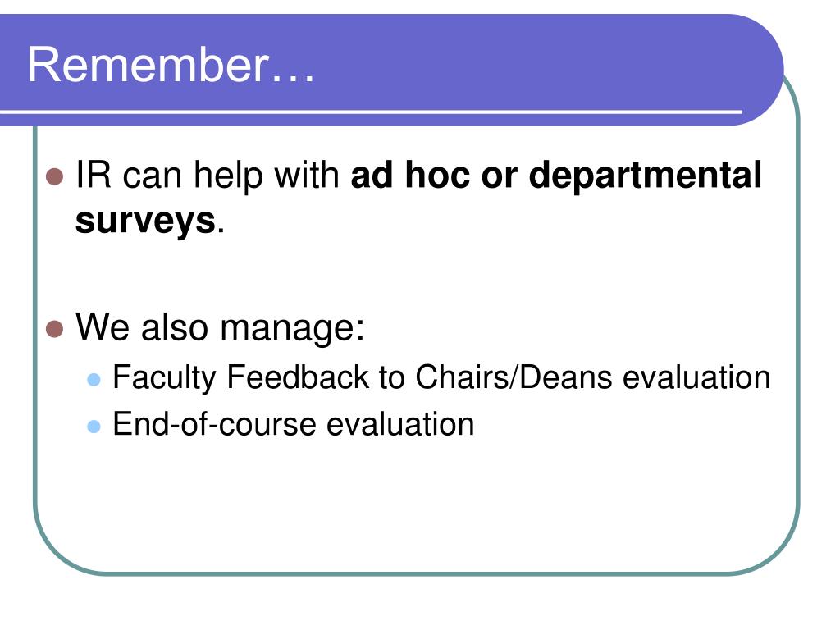
Task: Click the white line under the title
Action: click(x=371, y=112)
